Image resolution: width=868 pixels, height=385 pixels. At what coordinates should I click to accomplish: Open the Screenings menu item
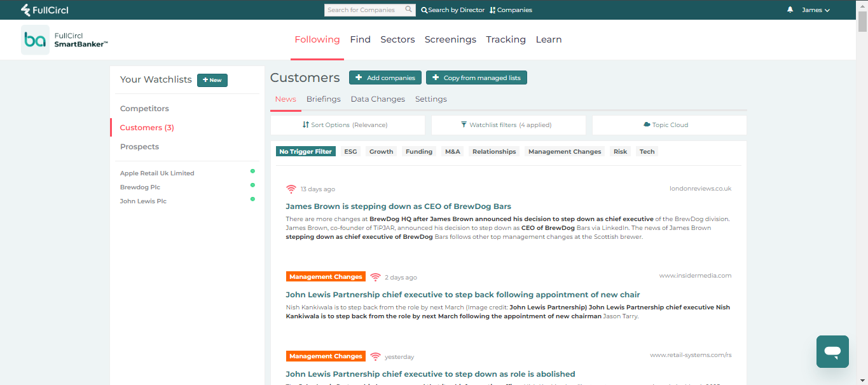[450, 39]
